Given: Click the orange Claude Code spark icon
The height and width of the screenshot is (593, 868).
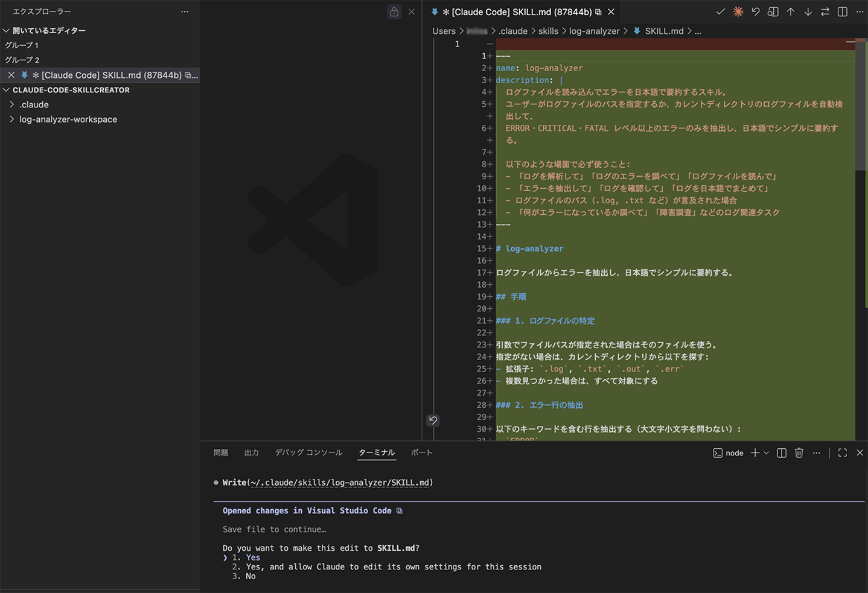Looking at the screenshot, I should [738, 11].
